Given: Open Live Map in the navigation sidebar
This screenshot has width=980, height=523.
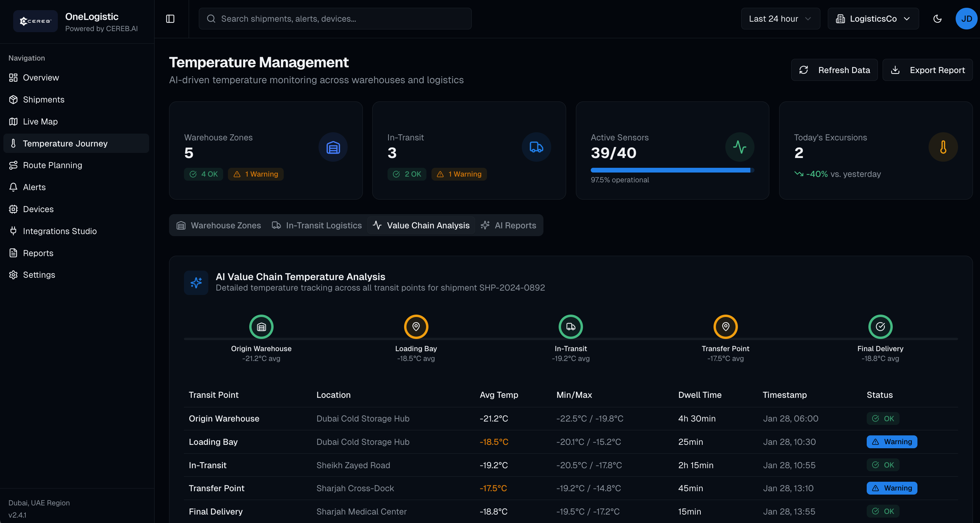Looking at the screenshot, I should [40, 121].
